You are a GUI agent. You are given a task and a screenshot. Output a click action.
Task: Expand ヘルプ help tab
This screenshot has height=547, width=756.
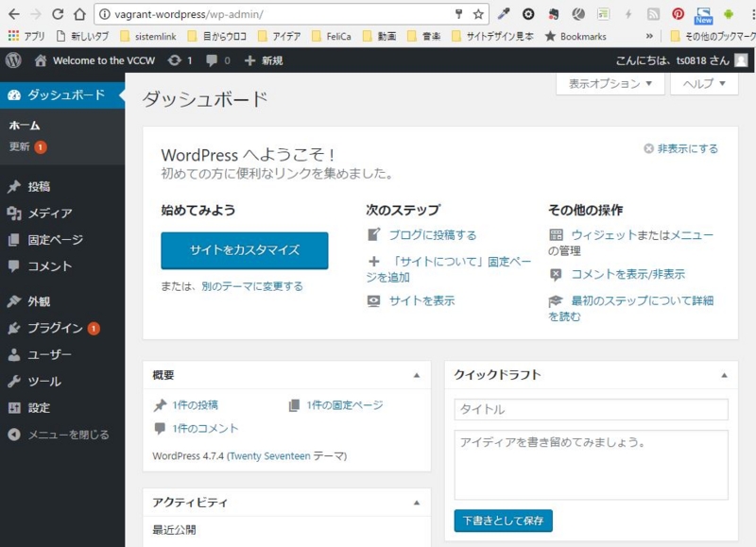click(x=704, y=84)
